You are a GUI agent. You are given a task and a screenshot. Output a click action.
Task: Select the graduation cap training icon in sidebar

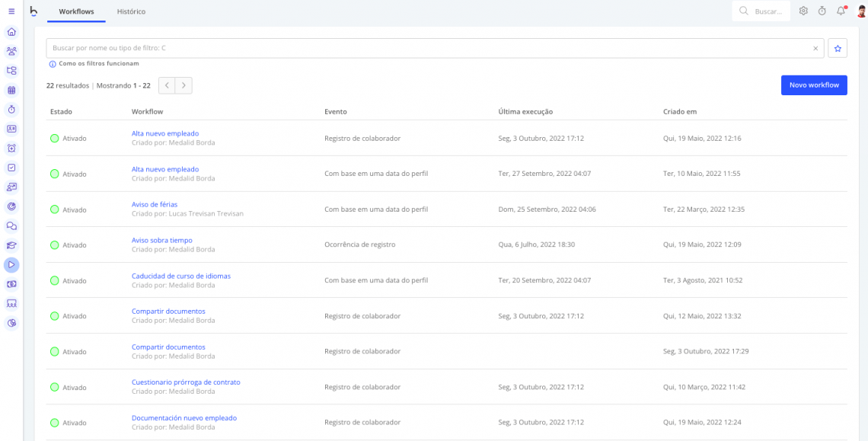pyautogui.click(x=11, y=244)
